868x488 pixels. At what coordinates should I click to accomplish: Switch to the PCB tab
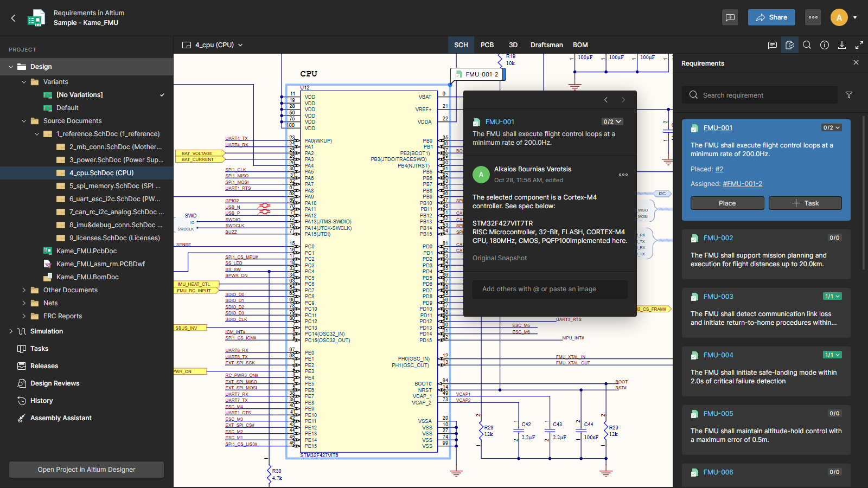pos(487,45)
